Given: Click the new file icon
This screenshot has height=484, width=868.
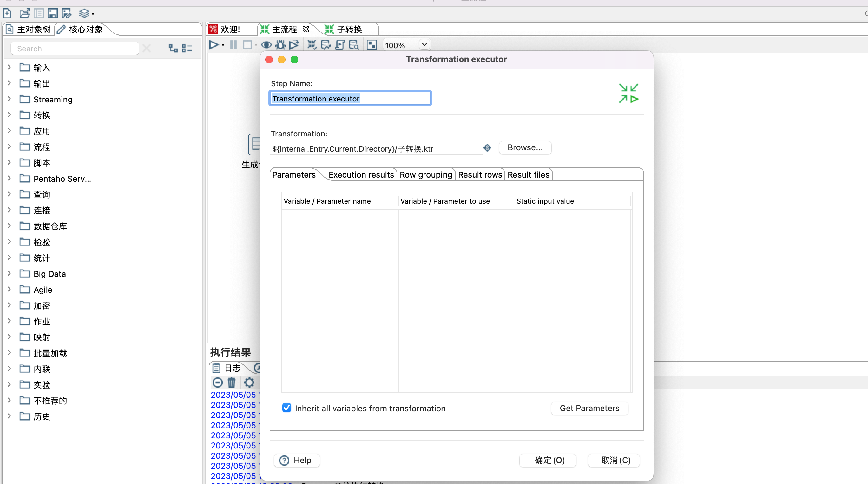Looking at the screenshot, I should (x=7, y=14).
